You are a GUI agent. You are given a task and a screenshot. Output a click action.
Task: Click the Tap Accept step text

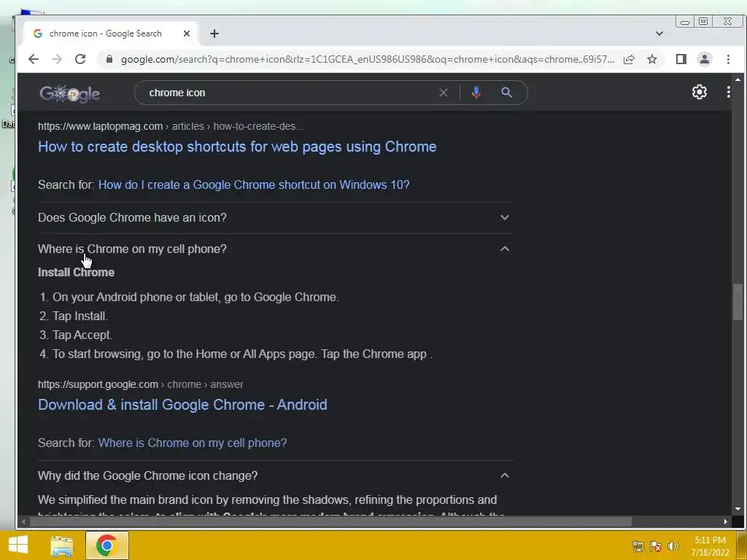click(x=82, y=335)
